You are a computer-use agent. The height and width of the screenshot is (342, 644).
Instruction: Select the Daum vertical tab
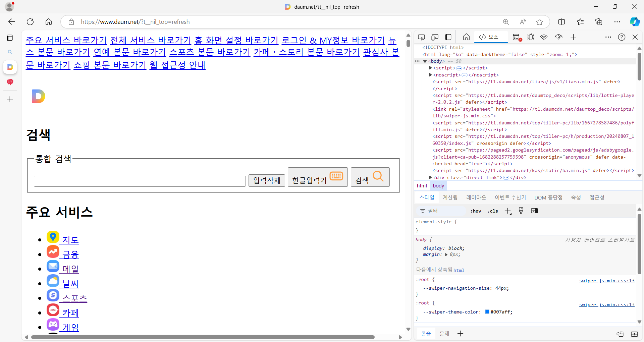[x=10, y=67]
